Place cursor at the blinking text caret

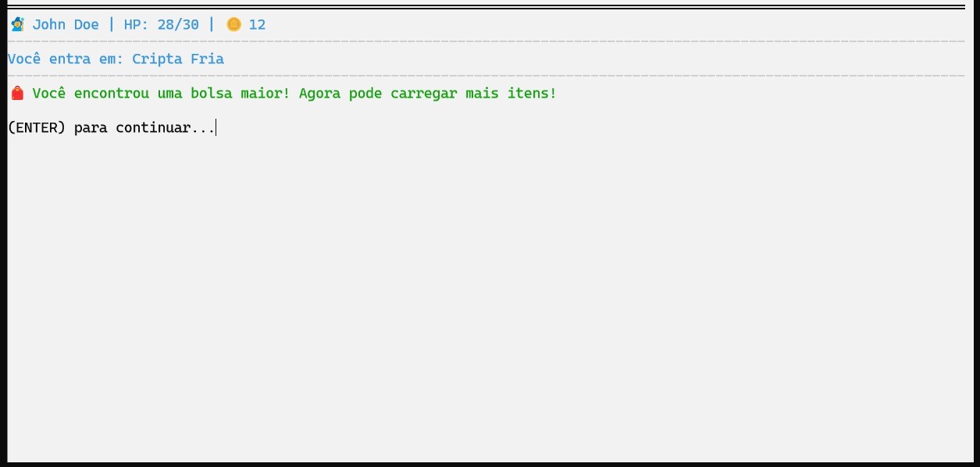pyautogui.click(x=216, y=128)
